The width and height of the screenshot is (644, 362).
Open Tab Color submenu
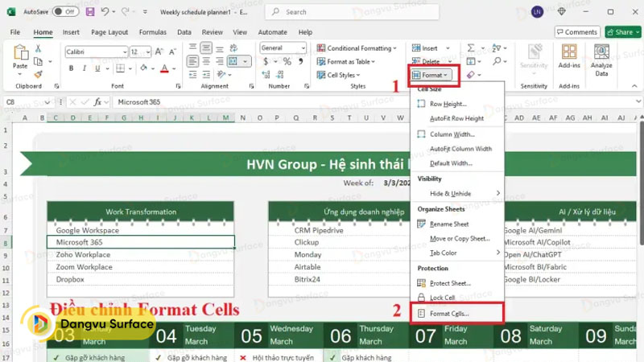pyautogui.click(x=457, y=253)
